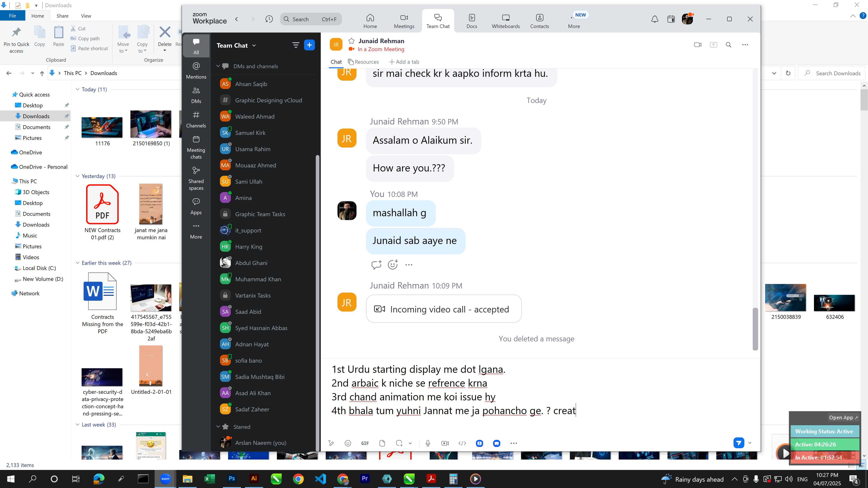Open Meetings tab in Zoom

404,21
